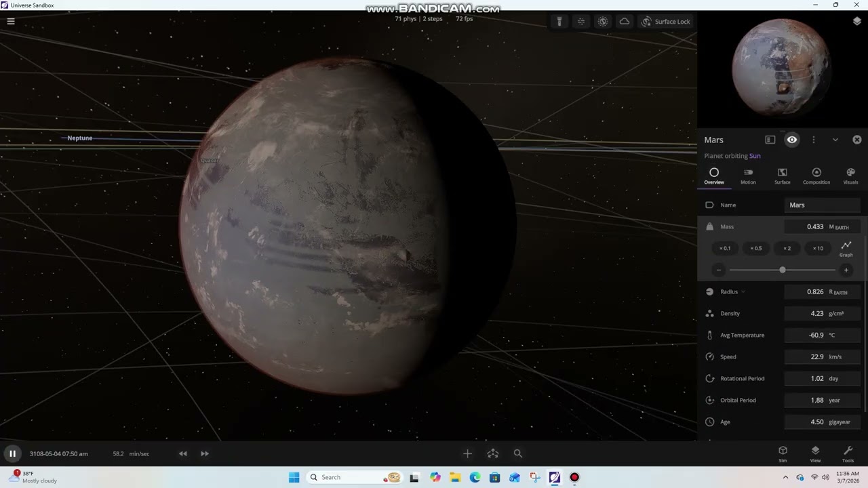
Task: Collapse the Mars properties panel chevron
Action: pos(835,140)
